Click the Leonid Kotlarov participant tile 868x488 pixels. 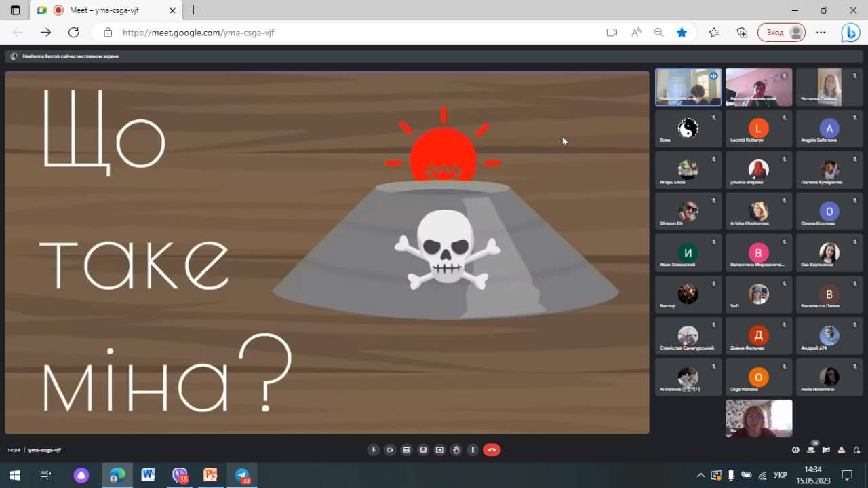pyautogui.click(x=758, y=129)
